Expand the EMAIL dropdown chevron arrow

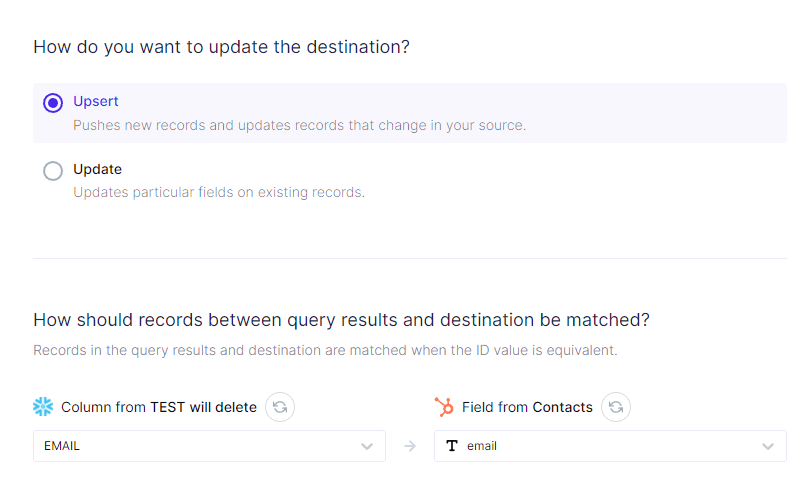tap(367, 446)
